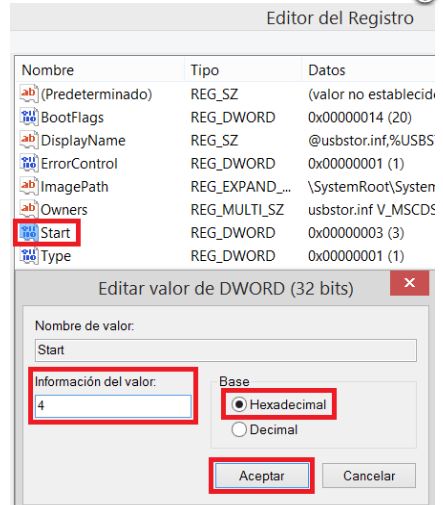The height and width of the screenshot is (505, 443).
Task: Dismiss the dialog with Cancelar
Action: [369, 476]
